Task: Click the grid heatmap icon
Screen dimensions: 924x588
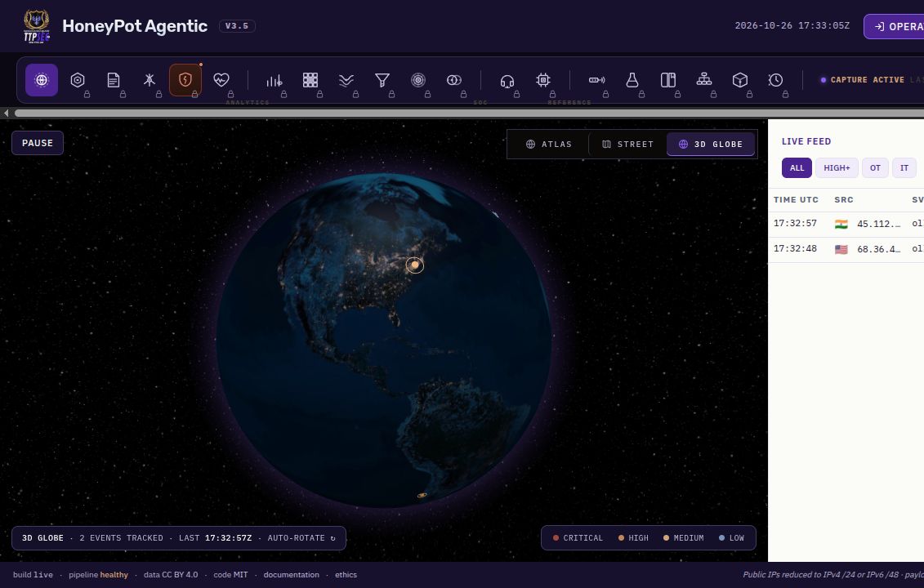Action: (x=310, y=80)
